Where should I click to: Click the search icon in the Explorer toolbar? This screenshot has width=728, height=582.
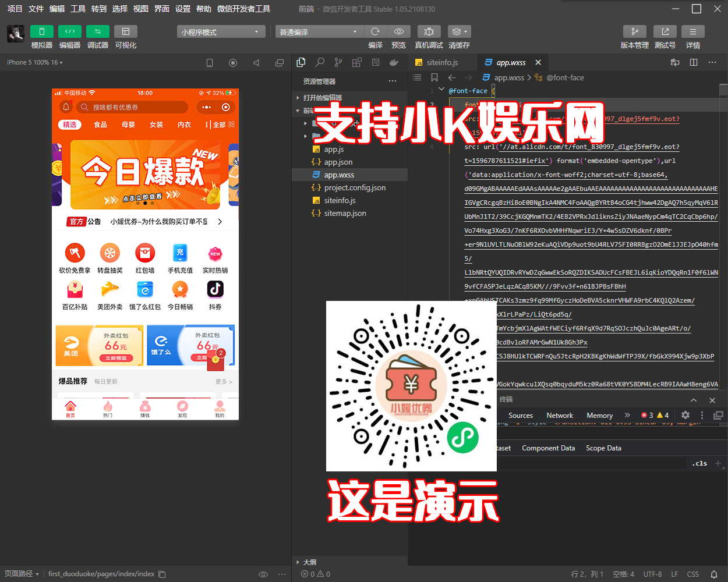tap(320, 61)
